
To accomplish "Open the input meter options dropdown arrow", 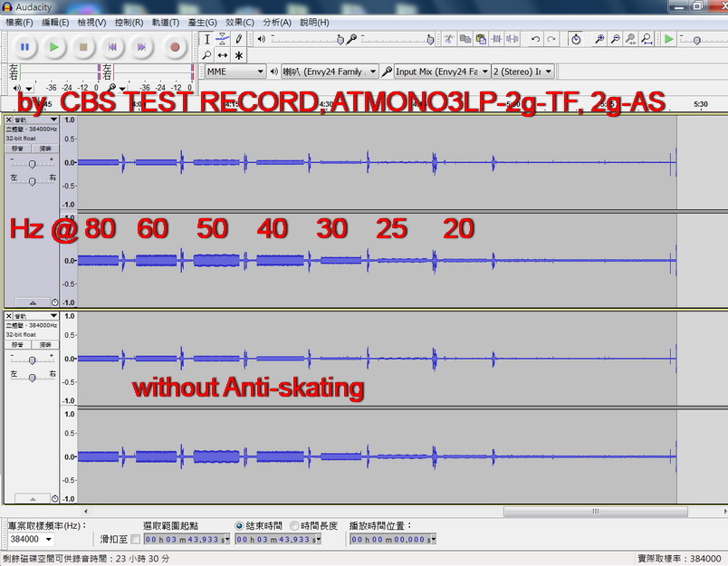I will coord(122,88).
